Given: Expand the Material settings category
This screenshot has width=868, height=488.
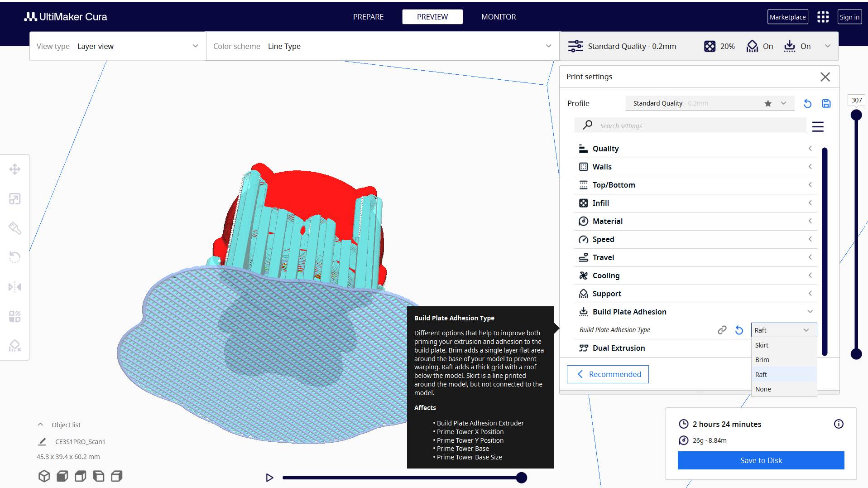Looking at the screenshot, I should point(695,221).
